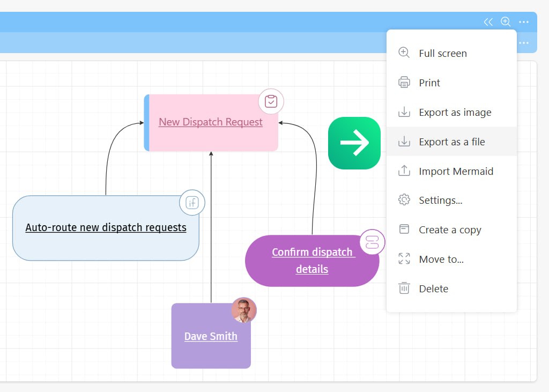
Task: Click the trash icon beside Delete
Action: [x=404, y=288]
